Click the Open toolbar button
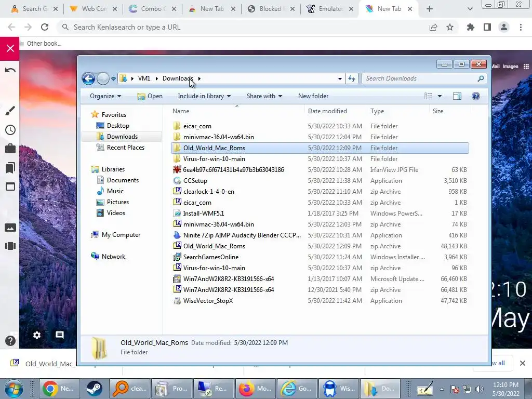532x399 pixels. pos(150,96)
